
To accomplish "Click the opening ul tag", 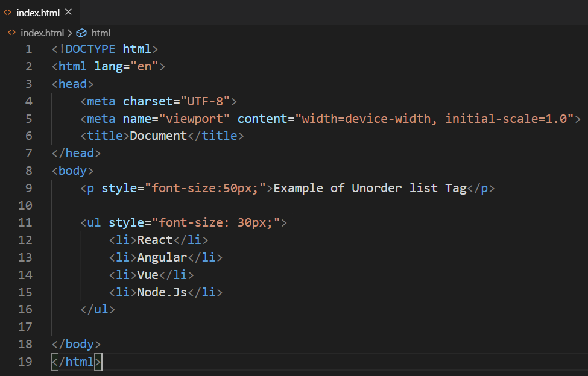I will click(184, 222).
